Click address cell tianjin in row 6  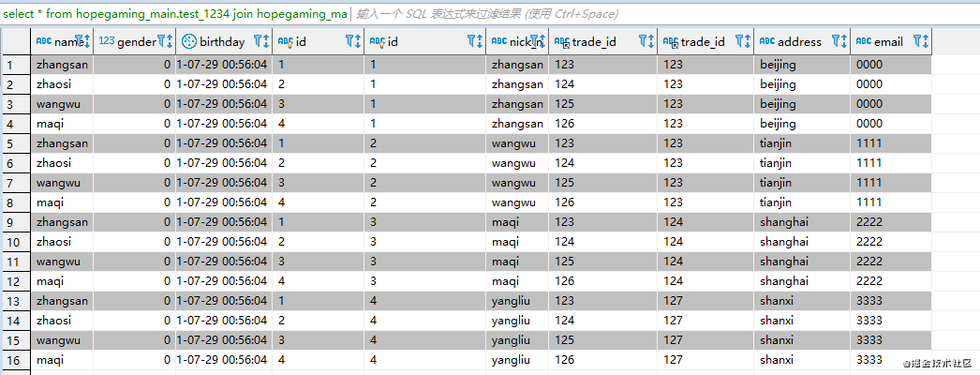[x=802, y=163]
